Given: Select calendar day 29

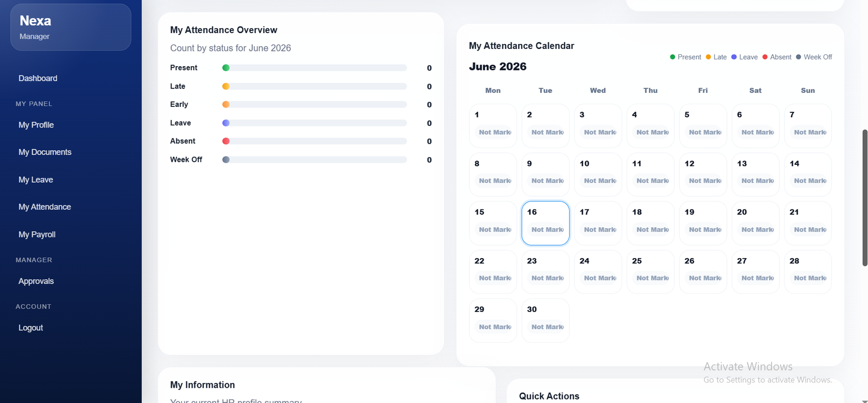Looking at the screenshot, I should 493,321.
